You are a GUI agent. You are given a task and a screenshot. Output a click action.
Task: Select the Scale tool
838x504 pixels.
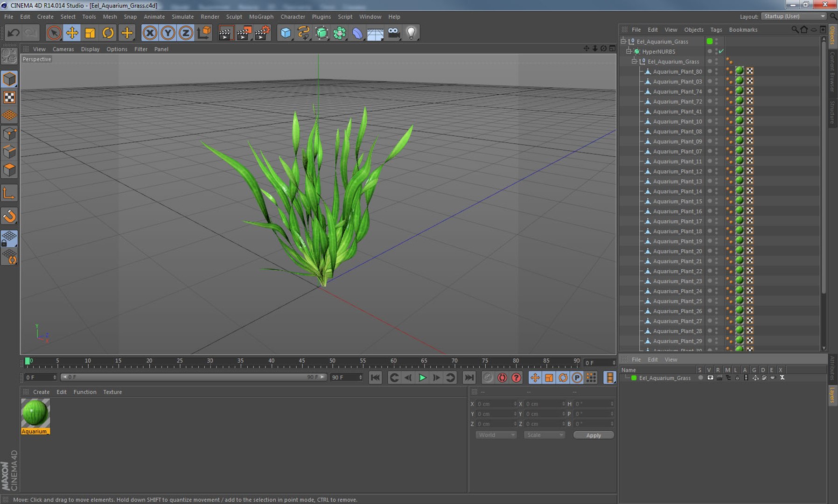(x=90, y=33)
